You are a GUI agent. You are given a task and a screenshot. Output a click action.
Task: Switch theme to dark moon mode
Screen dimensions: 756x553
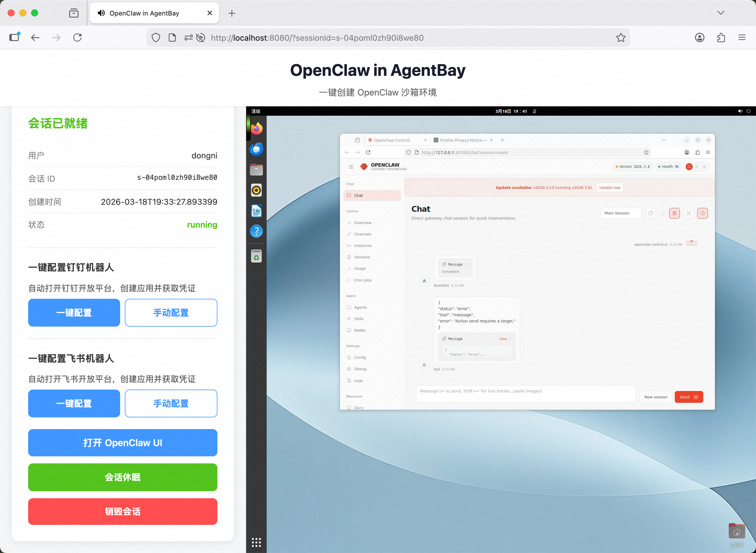click(x=704, y=167)
